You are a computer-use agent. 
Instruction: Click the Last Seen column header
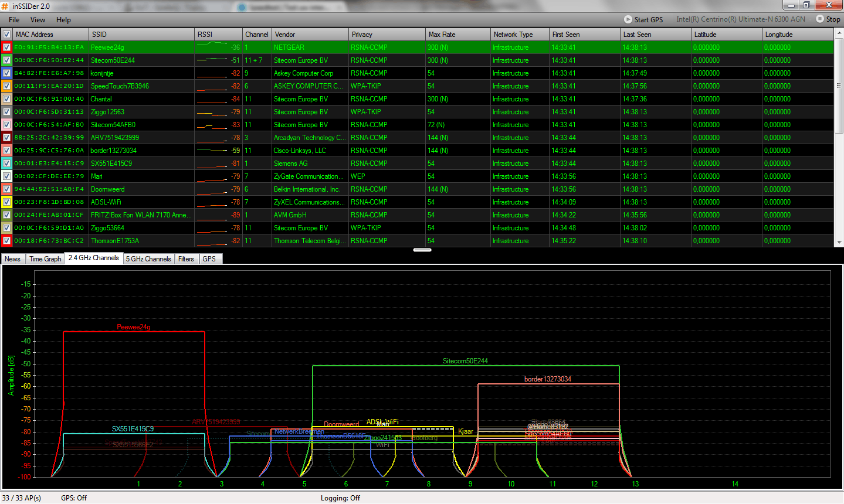click(x=656, y=35)
